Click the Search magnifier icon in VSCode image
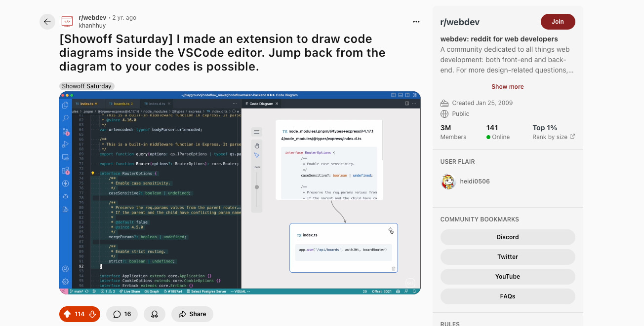644x326 pixels. point(65,118)
